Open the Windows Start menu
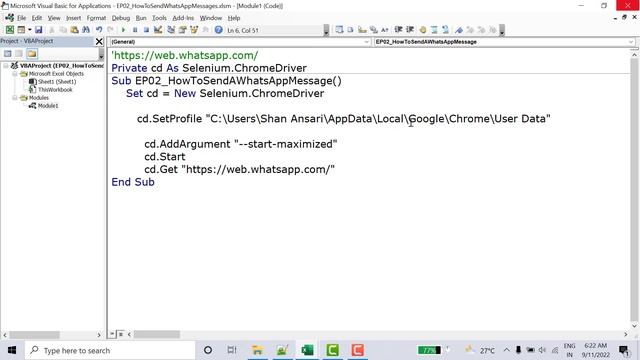This screenshot has width=640, height=360. pyautogui.click(x=12, y=350)
